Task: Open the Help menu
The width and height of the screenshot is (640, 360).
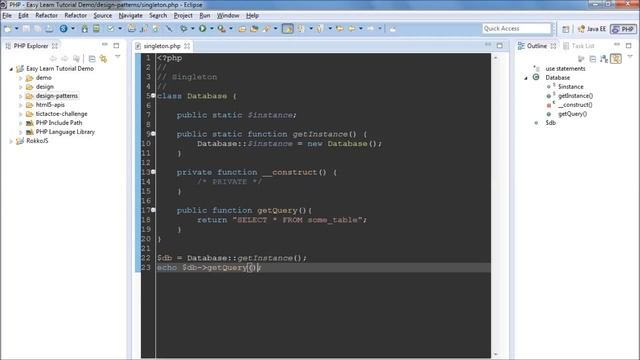Action: point(252,16)
